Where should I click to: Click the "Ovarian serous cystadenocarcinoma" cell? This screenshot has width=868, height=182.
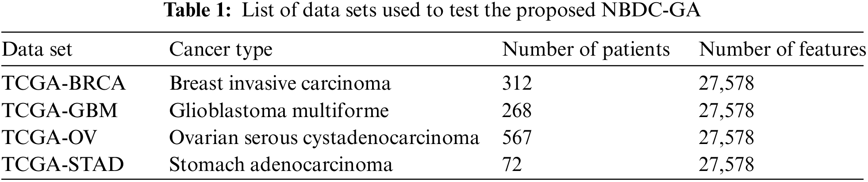click(x=324, y=137)
